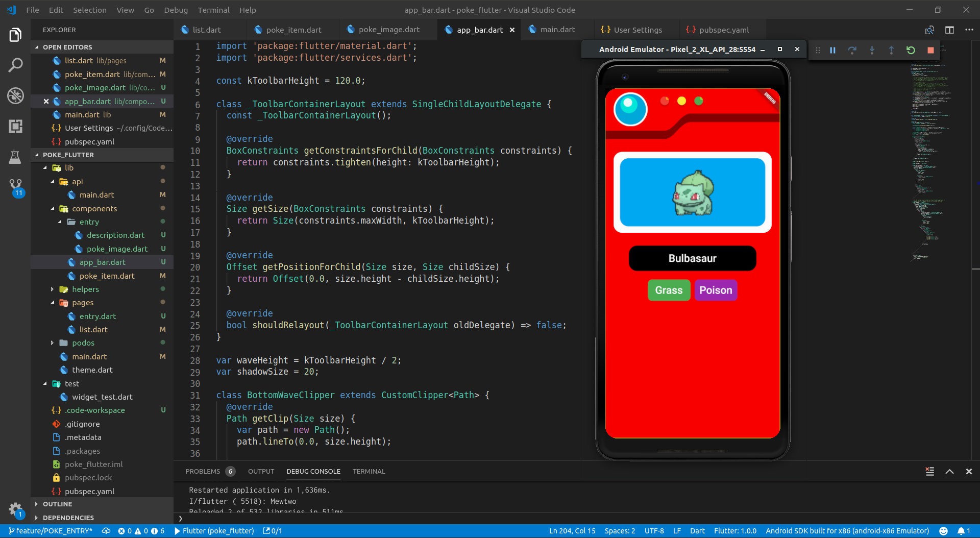Open the Explorer view in activity bar

point(15,35)
